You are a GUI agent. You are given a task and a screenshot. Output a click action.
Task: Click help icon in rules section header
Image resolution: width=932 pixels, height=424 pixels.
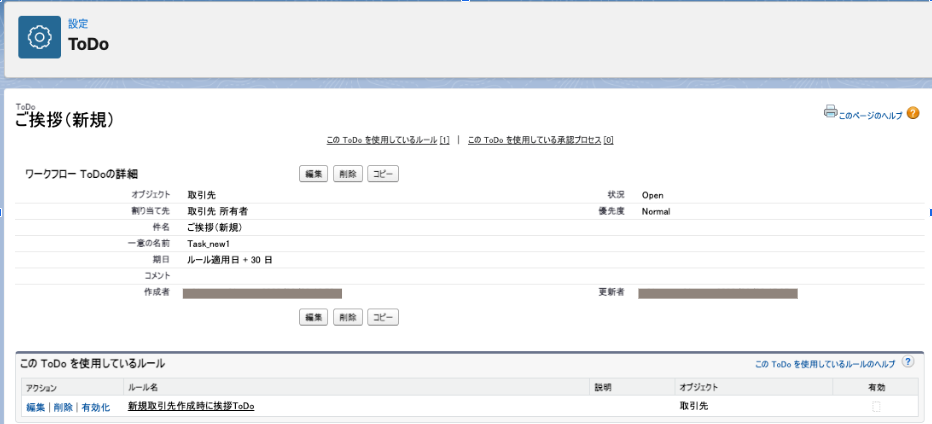[x=908, y=362]
